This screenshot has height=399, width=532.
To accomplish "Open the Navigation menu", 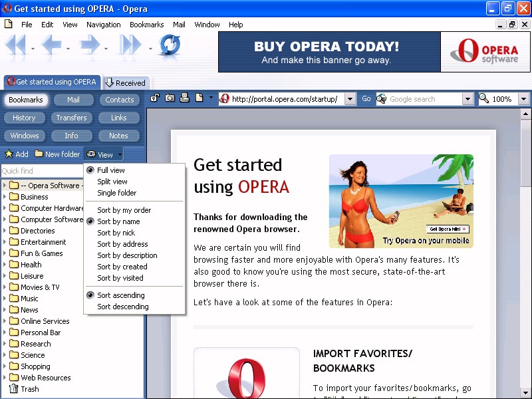I will tap(104, 25).
